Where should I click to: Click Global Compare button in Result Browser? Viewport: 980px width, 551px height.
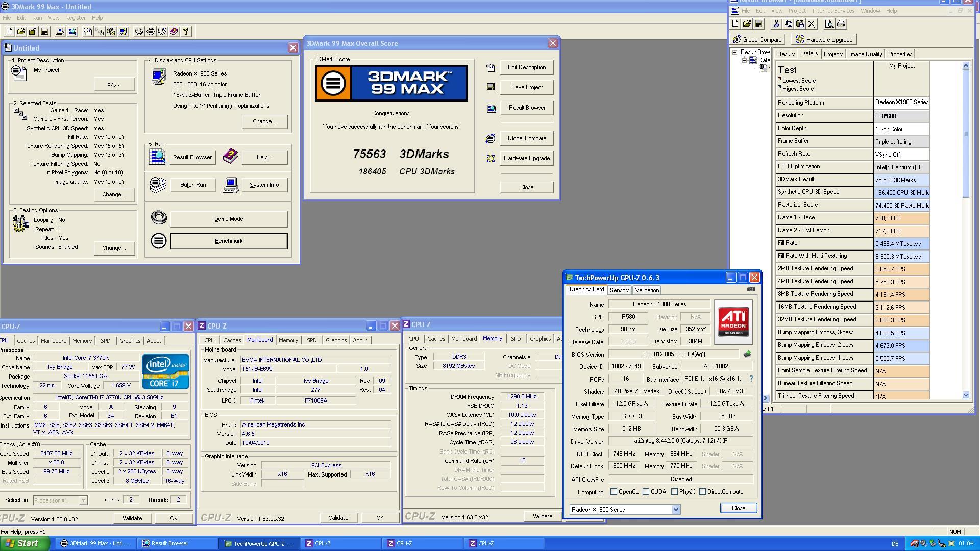pos(757,39)
